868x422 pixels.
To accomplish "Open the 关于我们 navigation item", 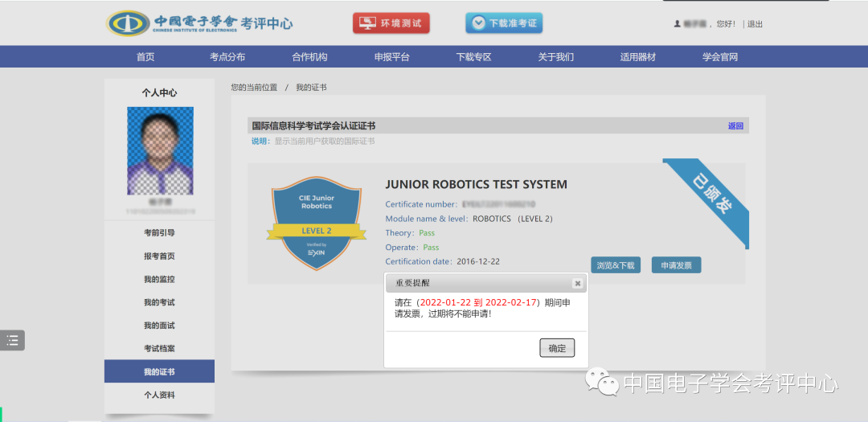I will pyautogui.click(x=556, y=57).
